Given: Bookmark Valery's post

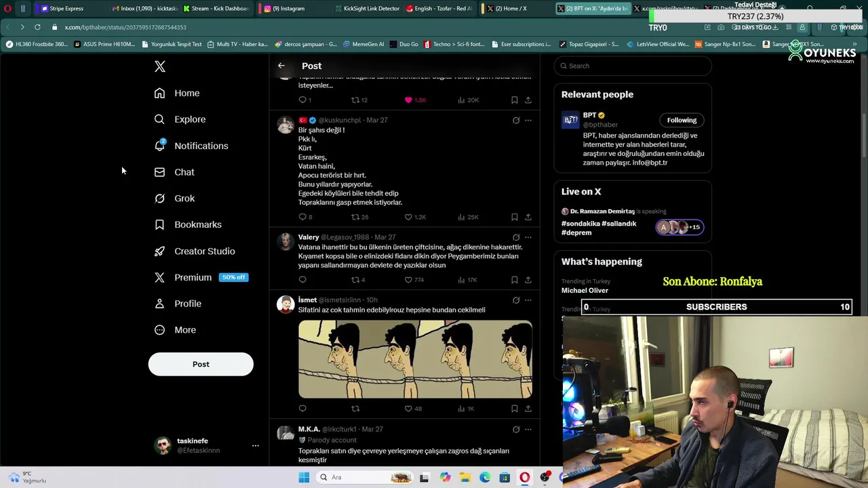Looking at the screenshot, I should pos(515,280).
